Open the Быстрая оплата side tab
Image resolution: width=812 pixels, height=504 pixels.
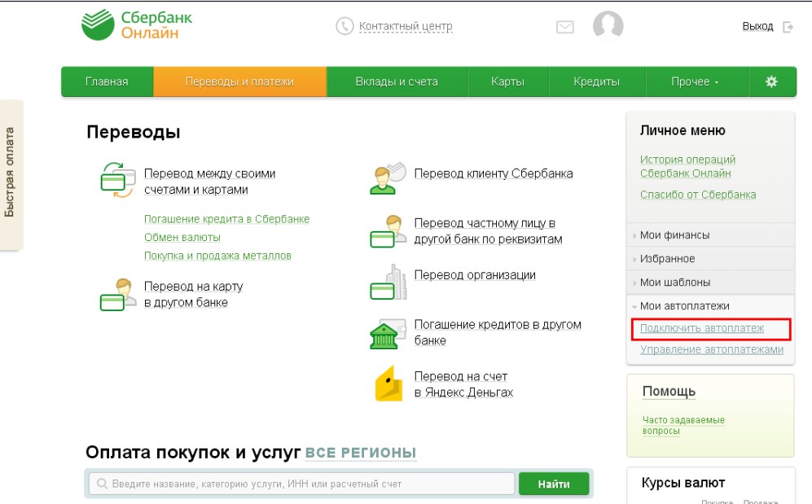coord(11,175)
